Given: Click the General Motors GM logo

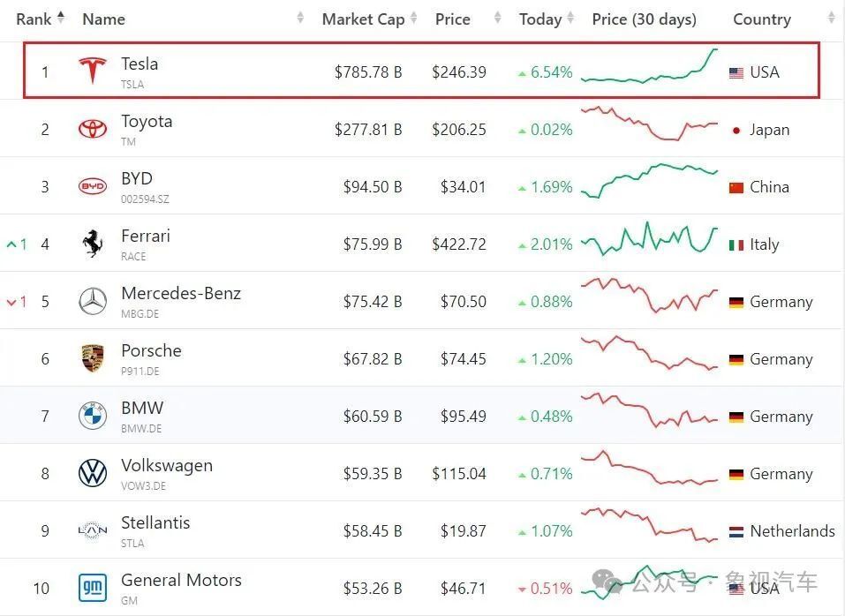Looking at the screenshot, I should pos(93,588).
